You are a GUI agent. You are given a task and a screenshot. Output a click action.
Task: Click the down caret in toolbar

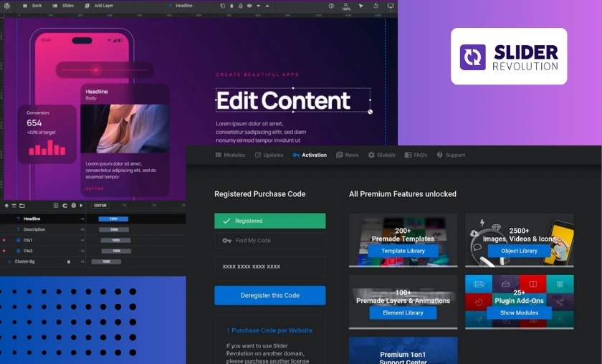coord(259,6)
